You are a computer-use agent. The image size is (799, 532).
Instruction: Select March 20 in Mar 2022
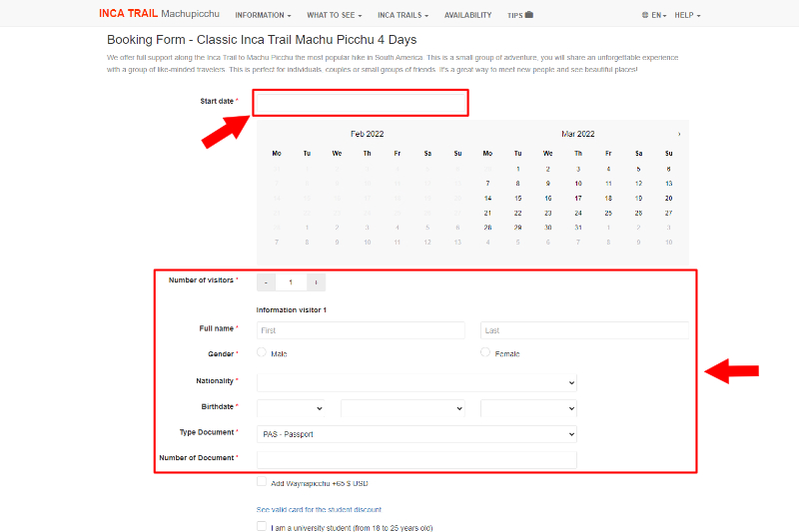(668, 198)
